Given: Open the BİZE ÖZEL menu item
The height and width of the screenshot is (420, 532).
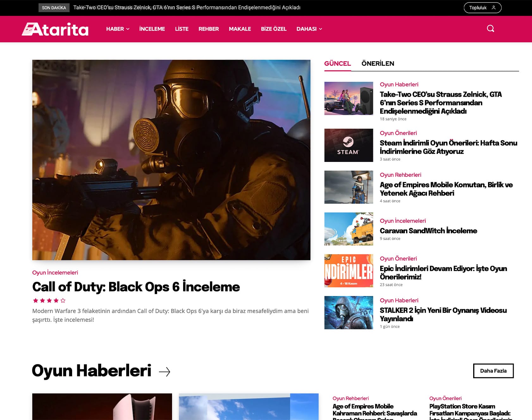Looking at the screenshot, I should tap(274, 29).
